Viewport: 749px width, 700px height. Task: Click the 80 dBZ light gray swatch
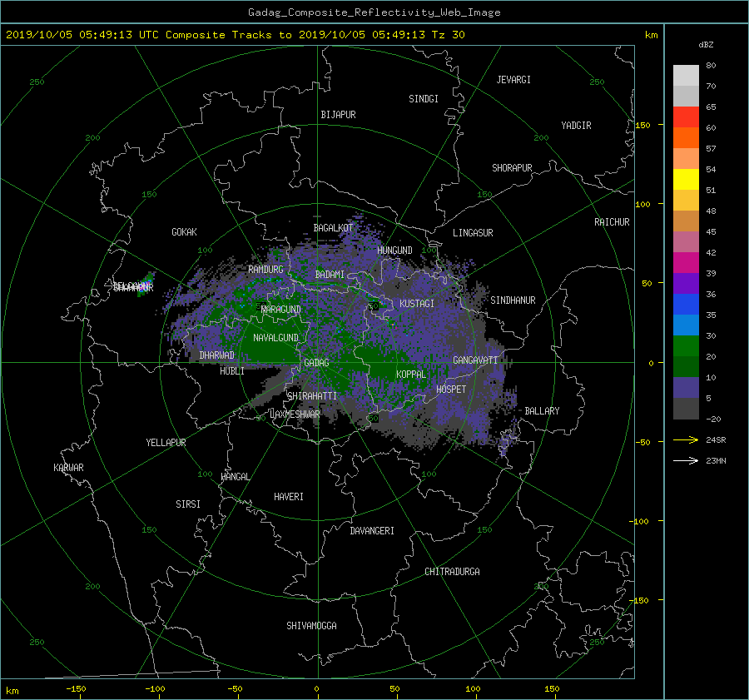686,76
